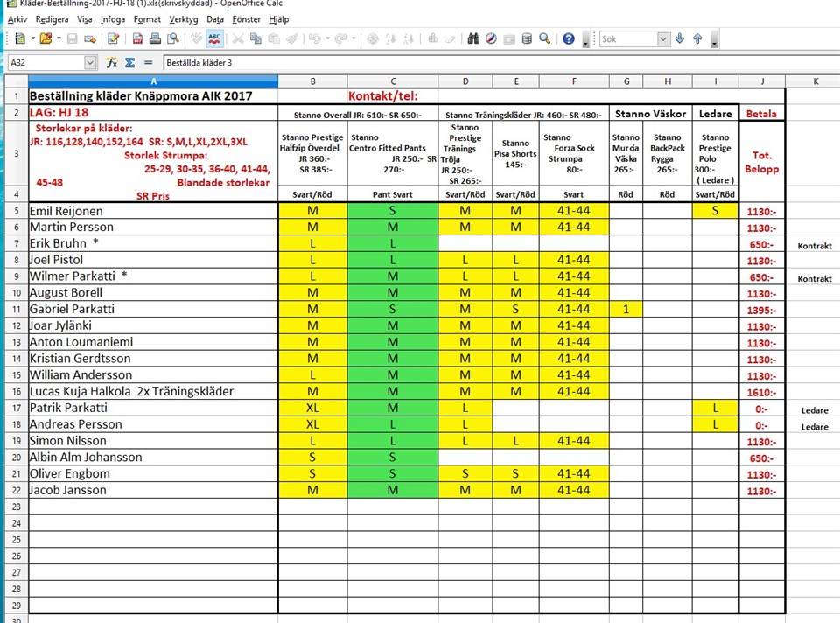Expand the Name Box dropdown
The image size is (840, 623).
coord(90,63)
